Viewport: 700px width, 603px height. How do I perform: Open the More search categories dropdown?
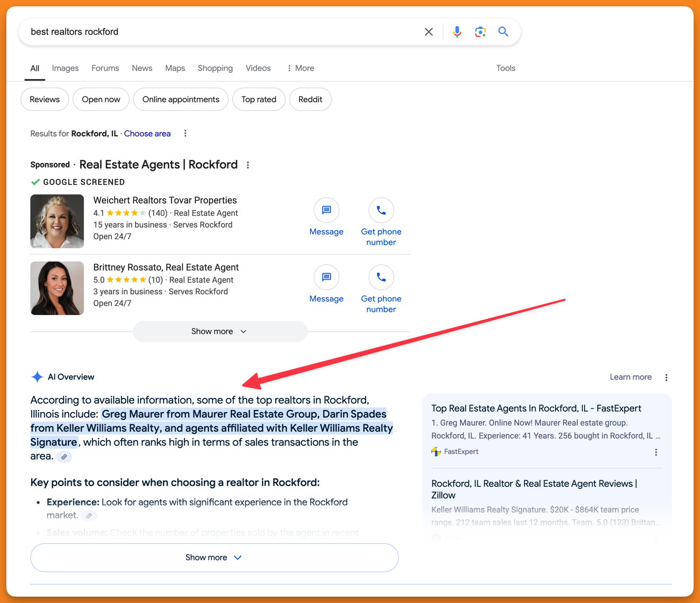click(300, 68)
